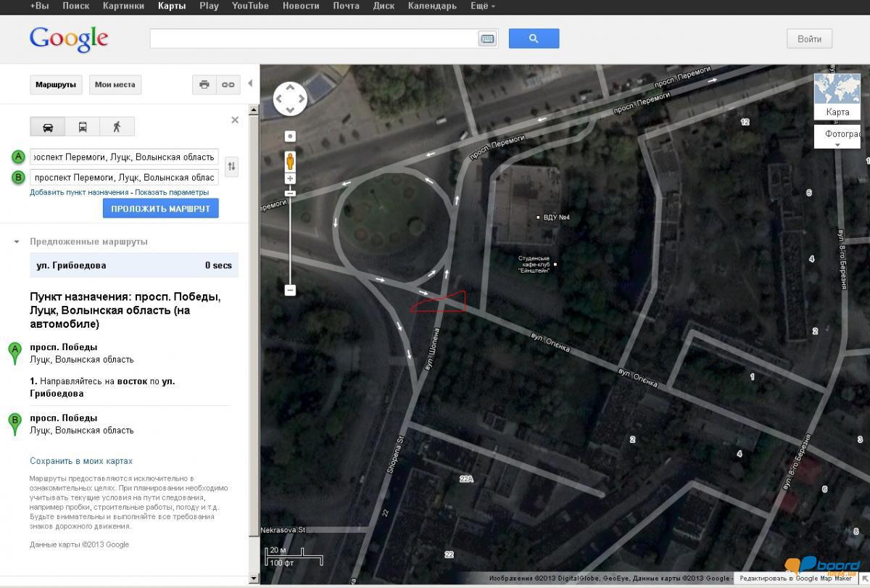Collapse the suggested routes section
The height and width of the screenshot is (588, 870).
point(17,241)
